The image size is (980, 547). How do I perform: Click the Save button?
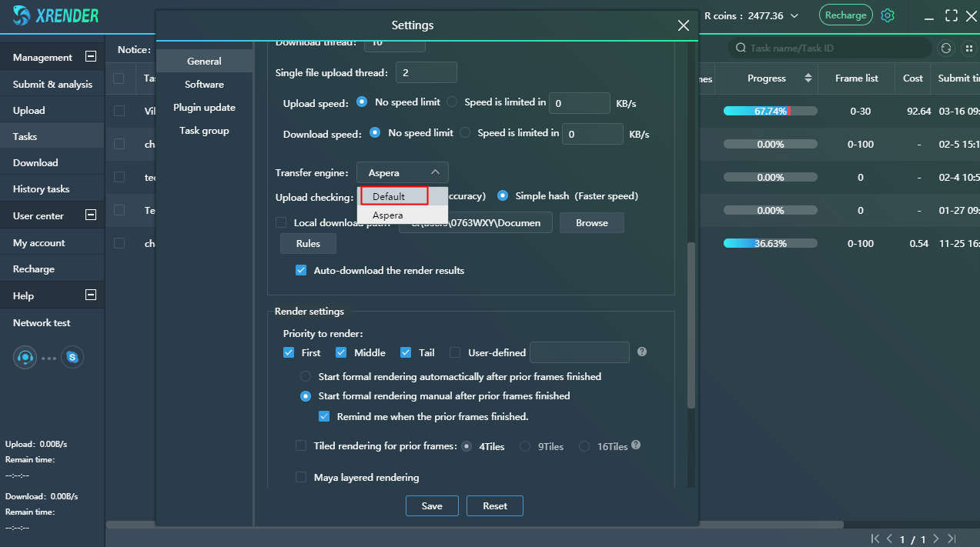pyautogui.click(x=432, y=505)
